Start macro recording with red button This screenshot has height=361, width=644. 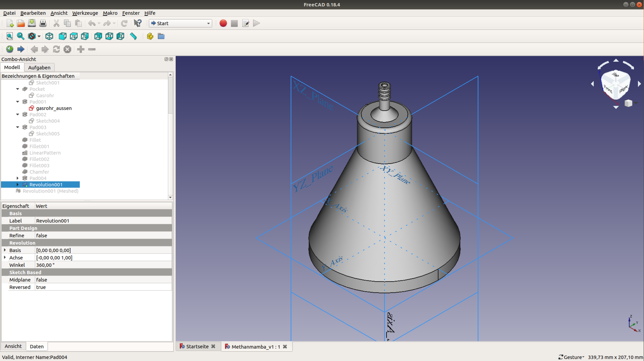223,23
